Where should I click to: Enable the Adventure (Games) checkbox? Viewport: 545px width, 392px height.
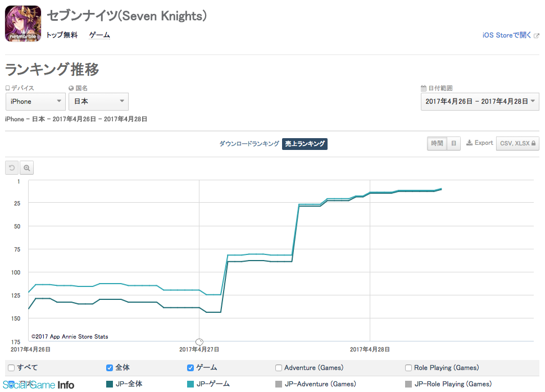[279, 368]
